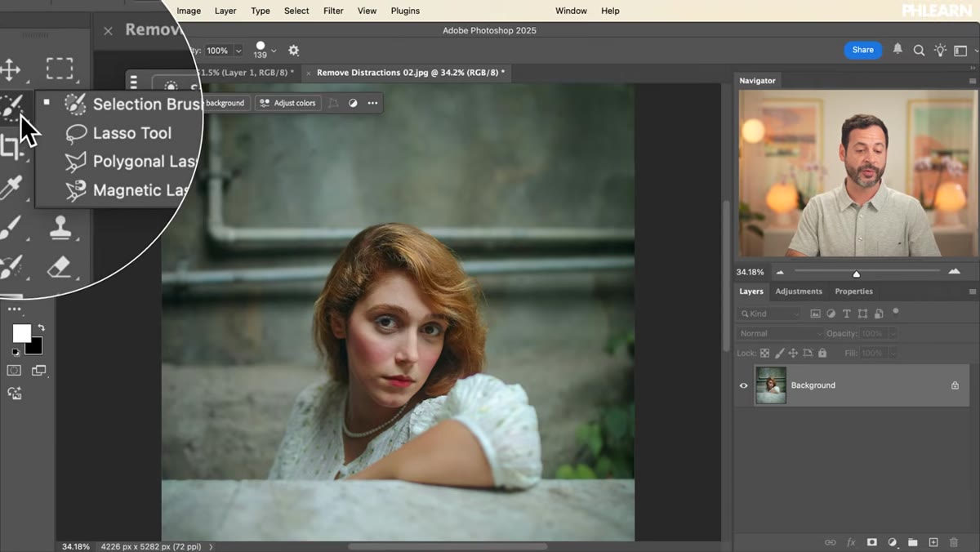This screenshot has height=552, width=980.
Task: Select the Clone Stamp tool
Action: pos(60,227)
